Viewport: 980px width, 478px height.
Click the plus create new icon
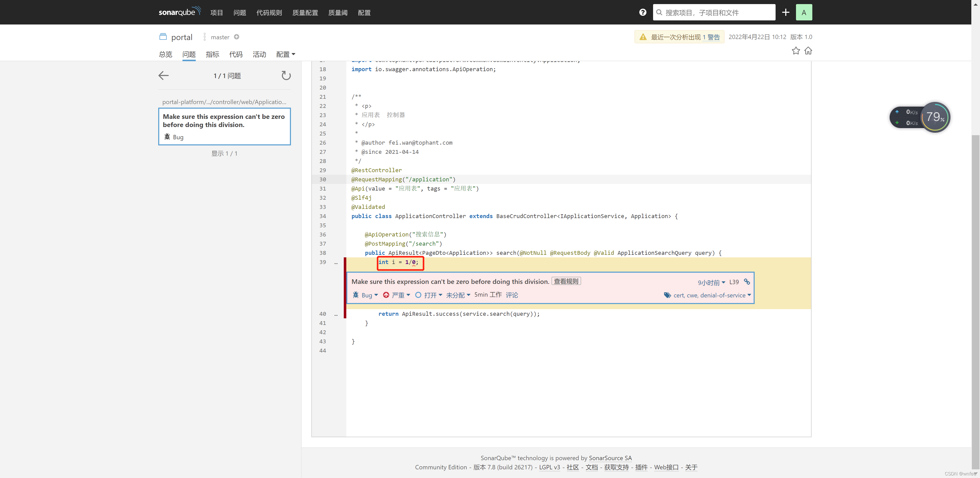coord(786,12)
